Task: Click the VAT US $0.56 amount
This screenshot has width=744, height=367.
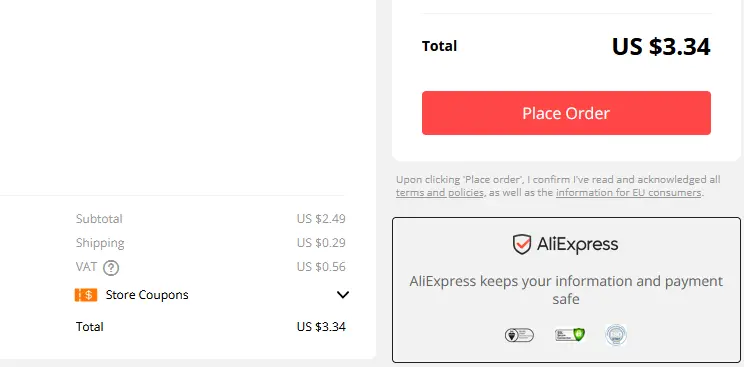Action: coord(321,267)
